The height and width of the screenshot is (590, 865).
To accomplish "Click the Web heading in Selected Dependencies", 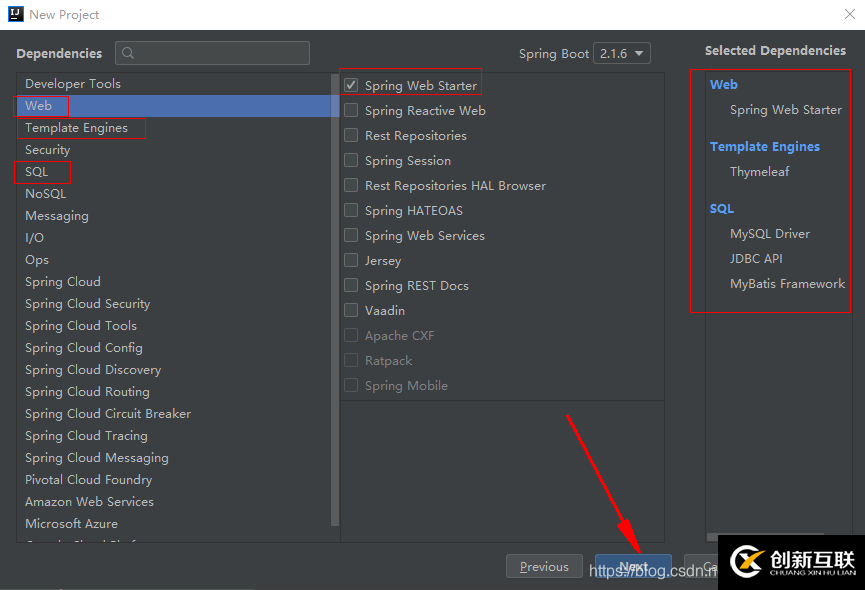I will [723, 84].
